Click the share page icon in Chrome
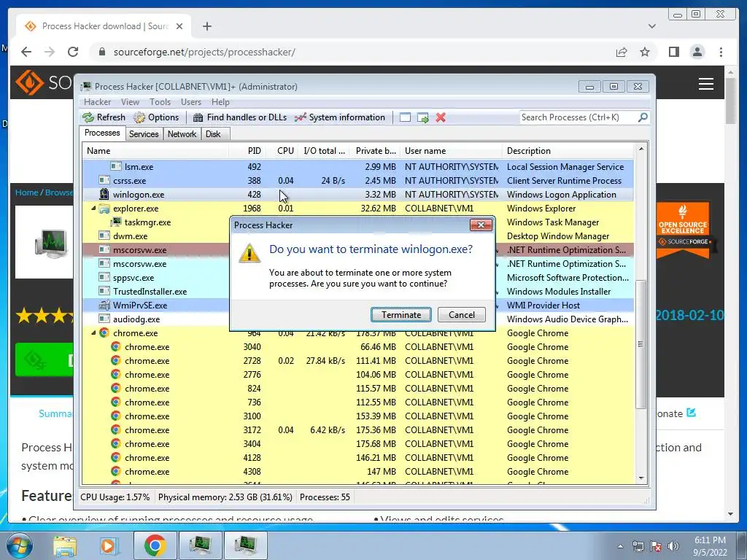This screenshot has height=560, width=747. [x=622, y=52]
